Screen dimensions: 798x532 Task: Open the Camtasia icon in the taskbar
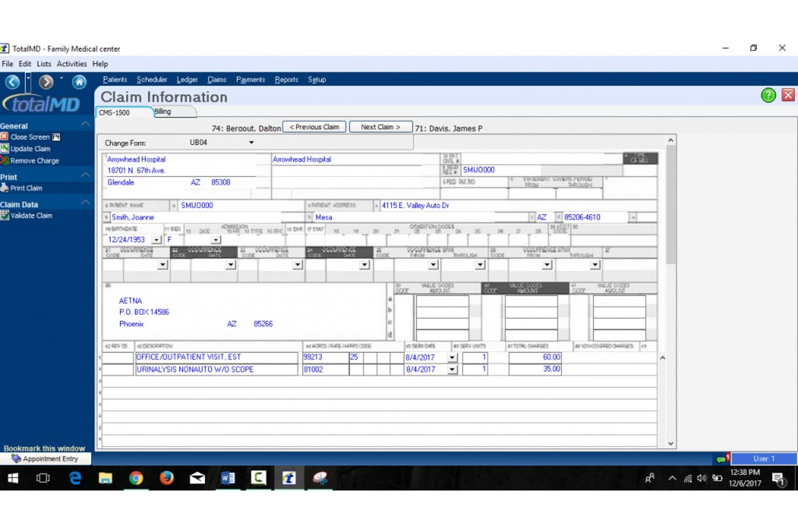tap(258, 478)
